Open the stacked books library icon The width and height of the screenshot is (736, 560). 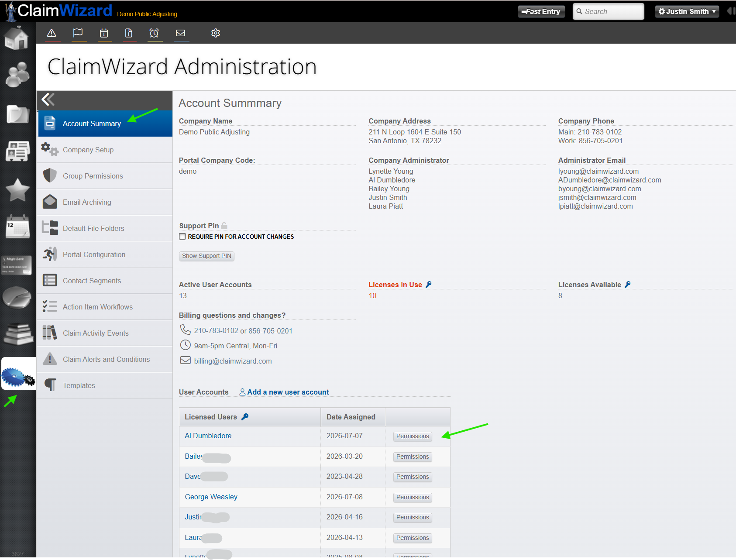click(x=18, y=334)
